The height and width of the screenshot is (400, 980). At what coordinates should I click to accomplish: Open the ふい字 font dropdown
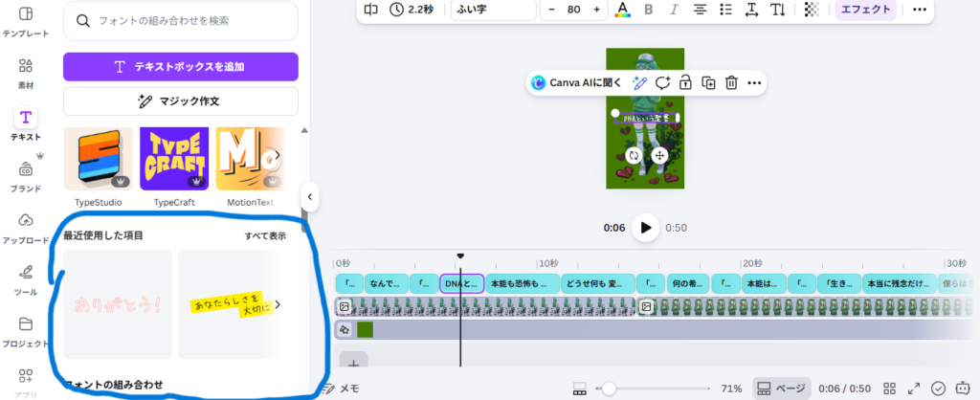[x=494, y=10]
